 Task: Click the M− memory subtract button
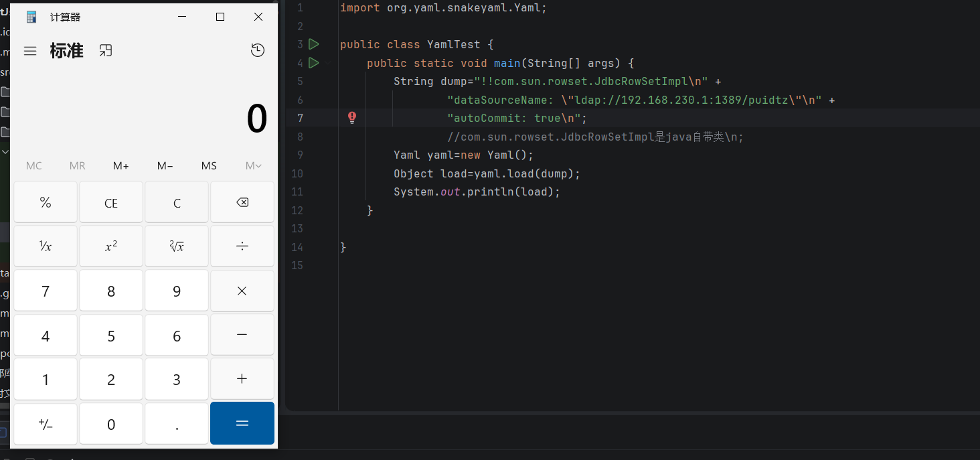click(165, 165)
